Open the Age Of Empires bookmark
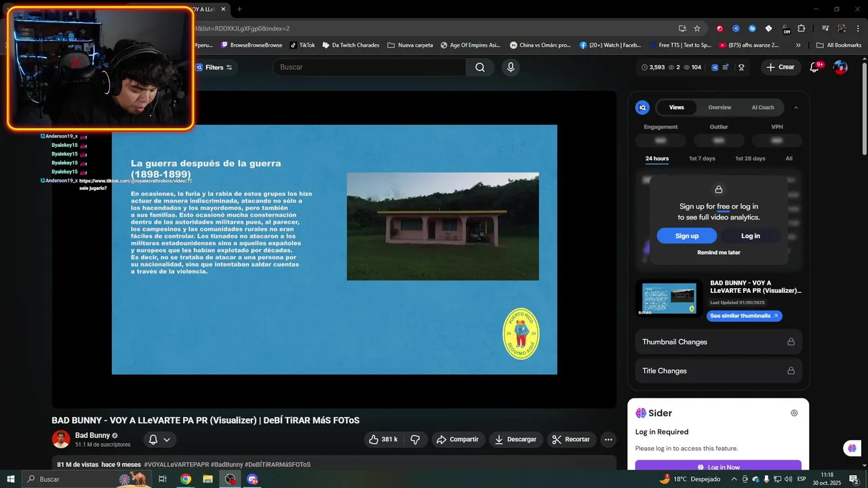The width and height of the screenshot is (868, 488). pyautogui.click(x=470, y=45)
